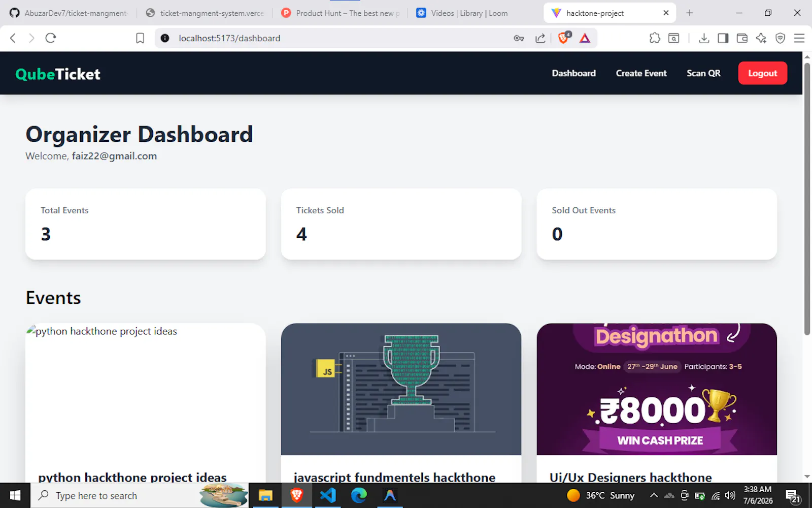Switch to Product Hunt tab
The width and height of the screenshot is (812, 508).
341,13
